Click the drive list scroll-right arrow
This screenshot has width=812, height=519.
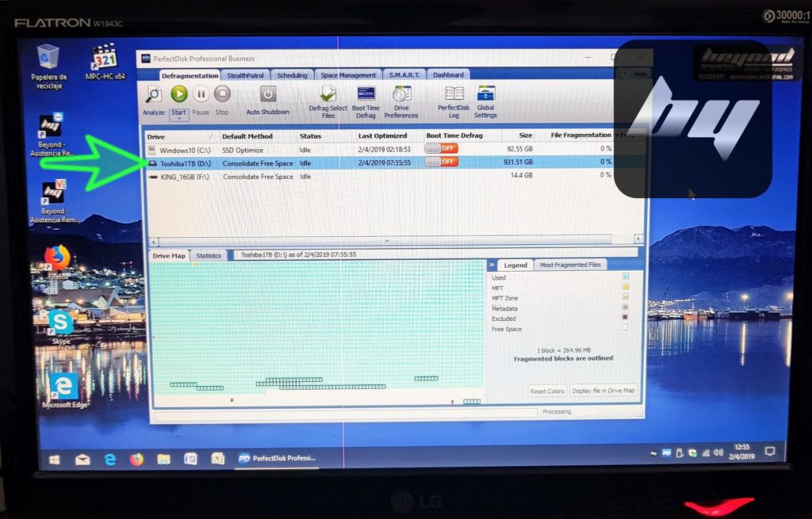tap(638, 239)
